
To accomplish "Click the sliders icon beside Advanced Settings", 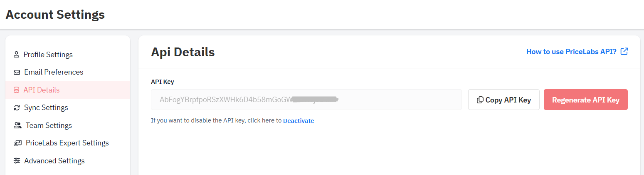I will 17,161.
